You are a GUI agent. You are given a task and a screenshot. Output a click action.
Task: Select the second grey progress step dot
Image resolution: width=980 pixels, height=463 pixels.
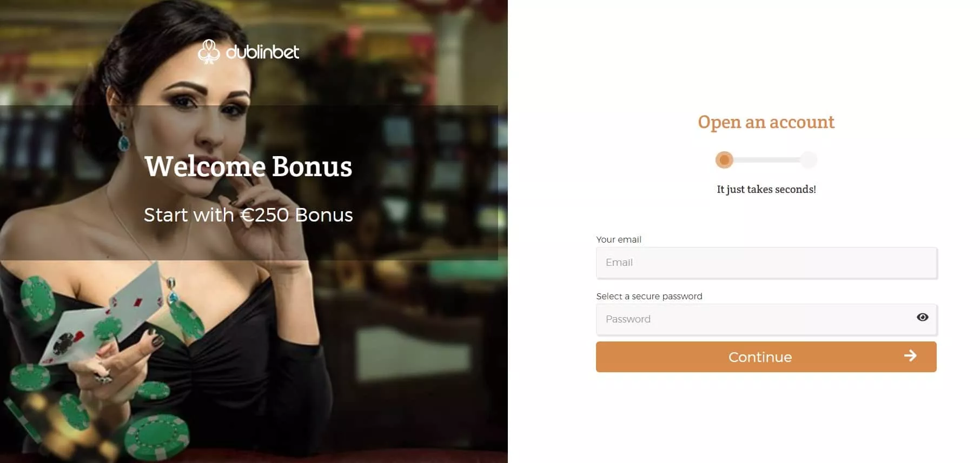point(808,160)
